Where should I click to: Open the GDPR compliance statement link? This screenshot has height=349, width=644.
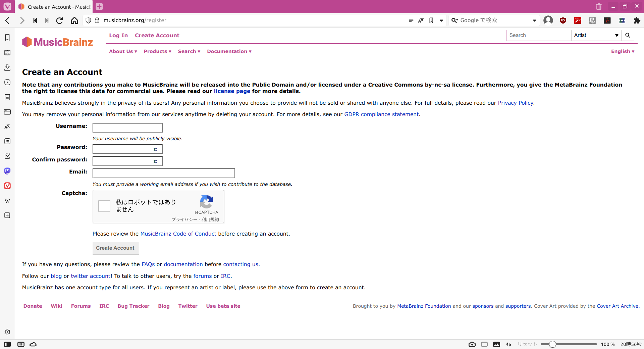pyautogui.click(x=381, y=114)
